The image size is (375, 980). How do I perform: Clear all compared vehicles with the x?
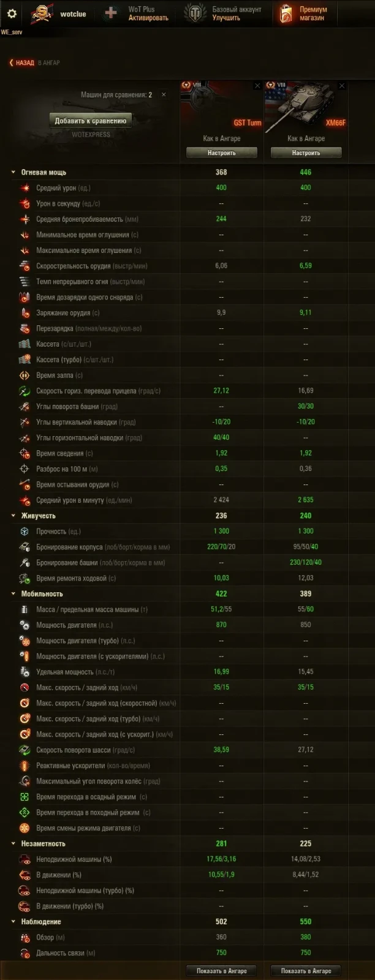[x=164, y=95]
